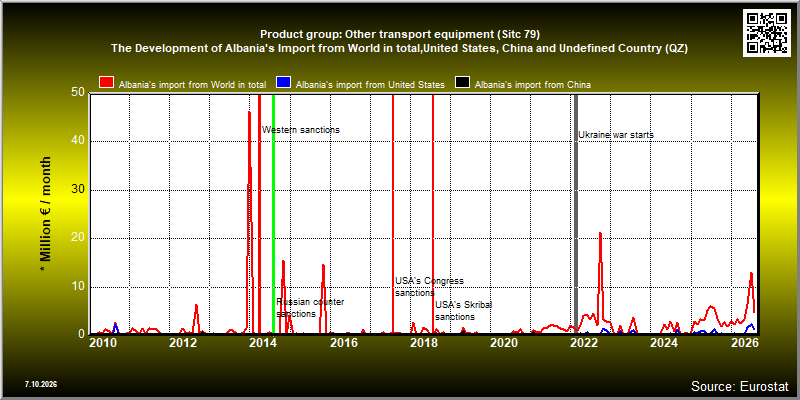Click the y-axis value 10
Image resolution: width=800 pixels, height=400 pixels.
78,287
